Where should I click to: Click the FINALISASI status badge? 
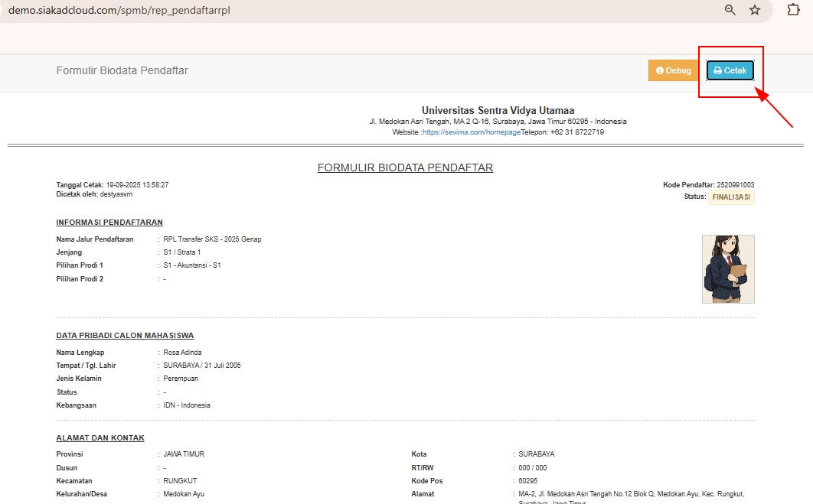731,197
